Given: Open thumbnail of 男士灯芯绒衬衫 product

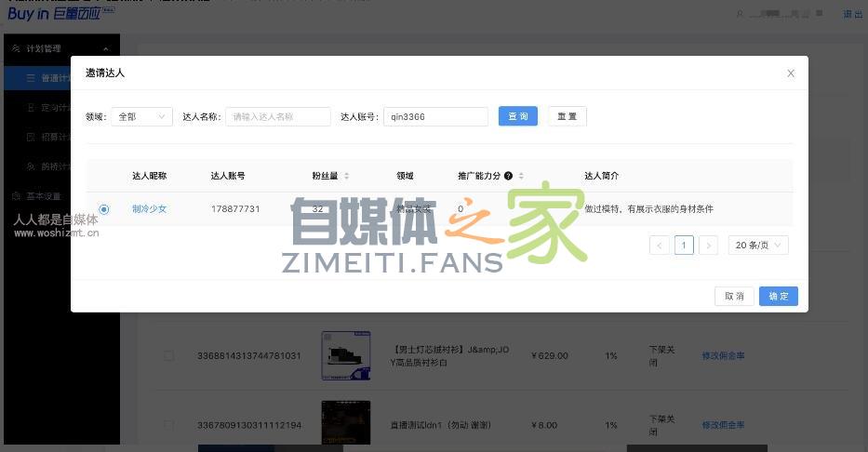Looking at the screenshot, I should click(x=346, y=355).
